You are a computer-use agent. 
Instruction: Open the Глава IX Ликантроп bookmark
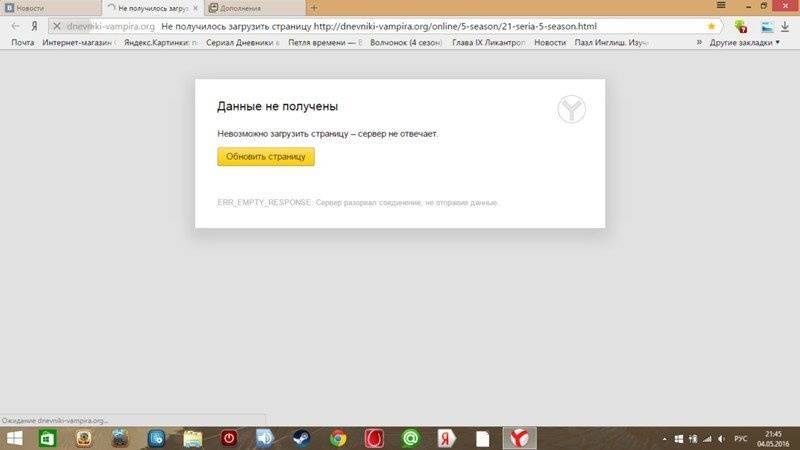(488, 43)
